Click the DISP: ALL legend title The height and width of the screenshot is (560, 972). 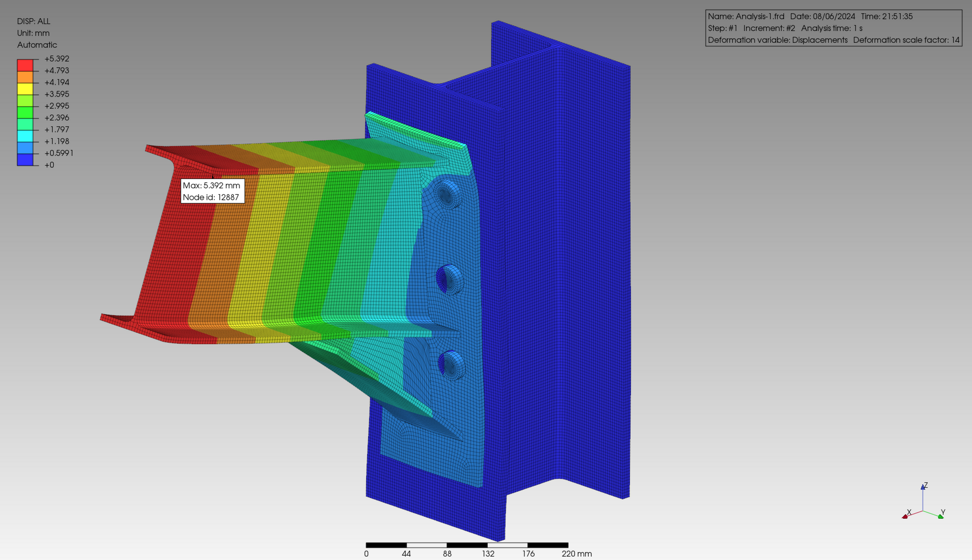[x=33, y=21]
